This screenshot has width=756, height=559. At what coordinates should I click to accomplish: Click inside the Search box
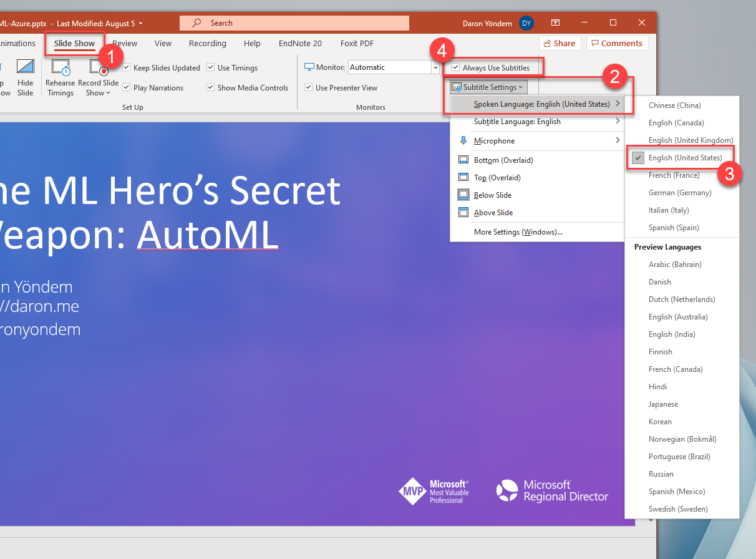click(293, 22)
